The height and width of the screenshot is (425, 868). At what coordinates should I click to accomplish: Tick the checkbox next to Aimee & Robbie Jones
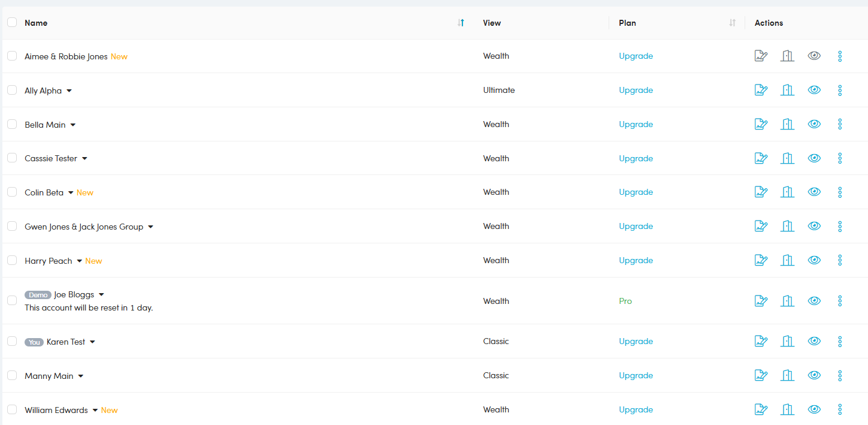point(12,56)
